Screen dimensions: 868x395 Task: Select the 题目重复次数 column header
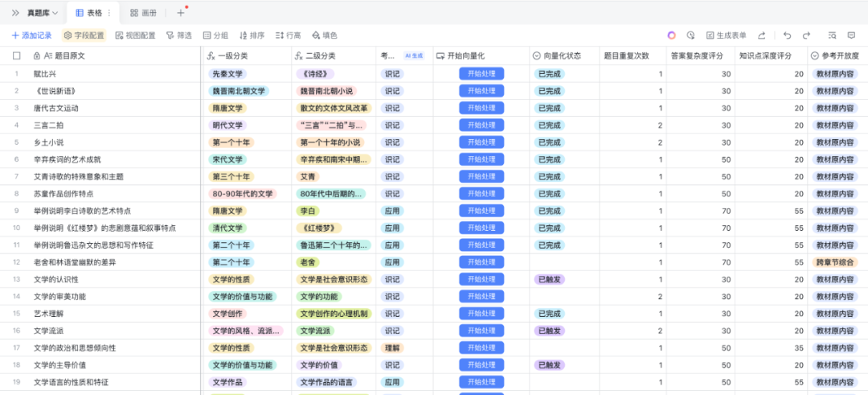(x=633, y=56)
